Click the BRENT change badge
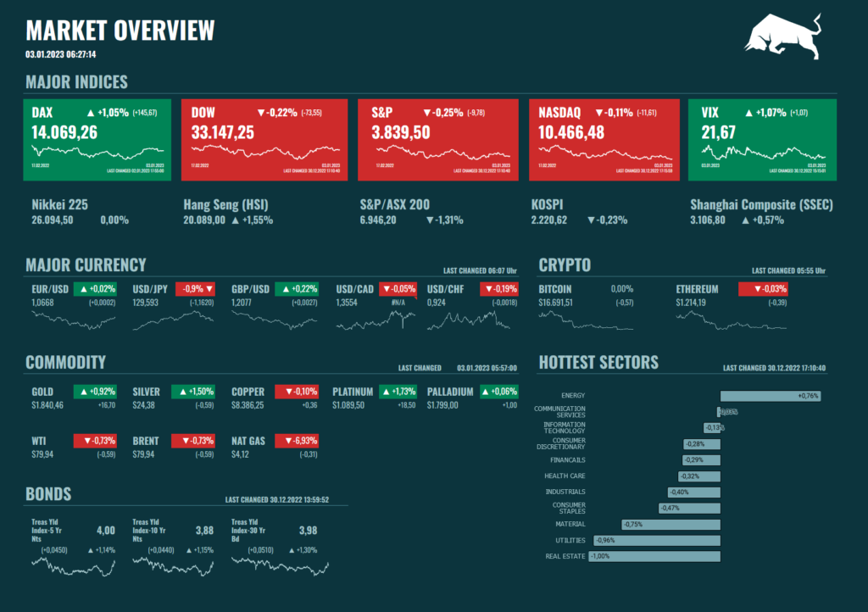This screenshot has width=868, height=612. pyautogui.click(x=193, y=441)
